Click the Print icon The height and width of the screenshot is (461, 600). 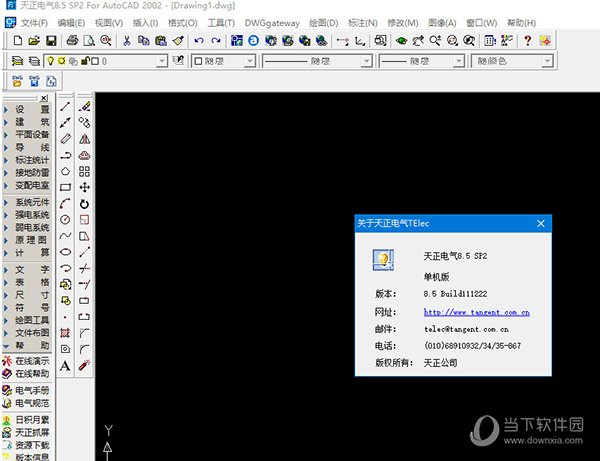[x=71, y=41]
